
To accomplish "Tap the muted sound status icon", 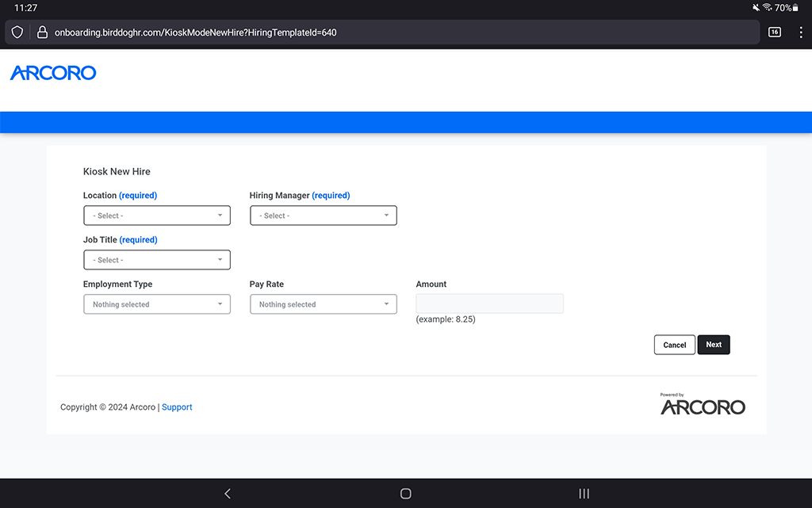I will [756, 7].
